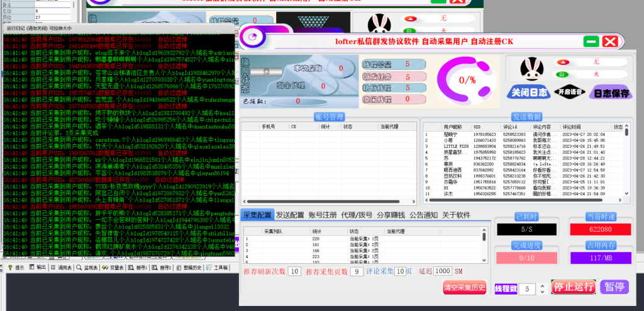Click the 日志保存 button
Viewport: 644px width, 311px height.
(x=609, y=93)
